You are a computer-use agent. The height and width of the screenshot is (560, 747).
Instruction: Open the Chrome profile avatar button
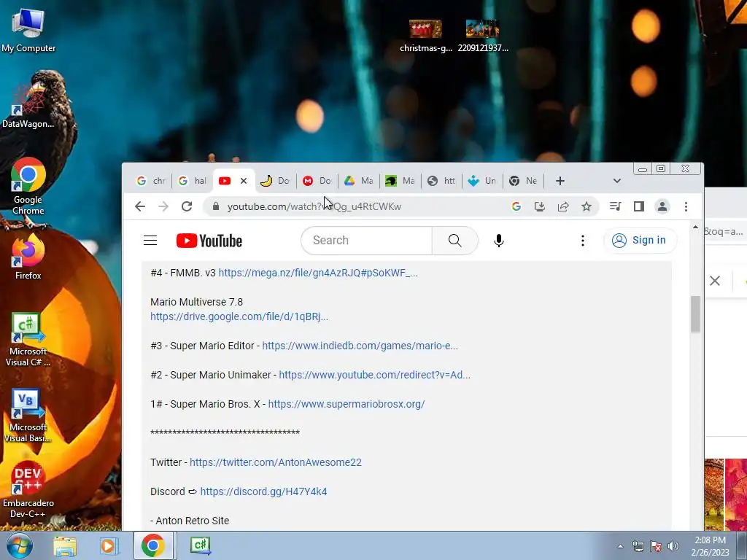pyautogui.click(x=662, y=206)
